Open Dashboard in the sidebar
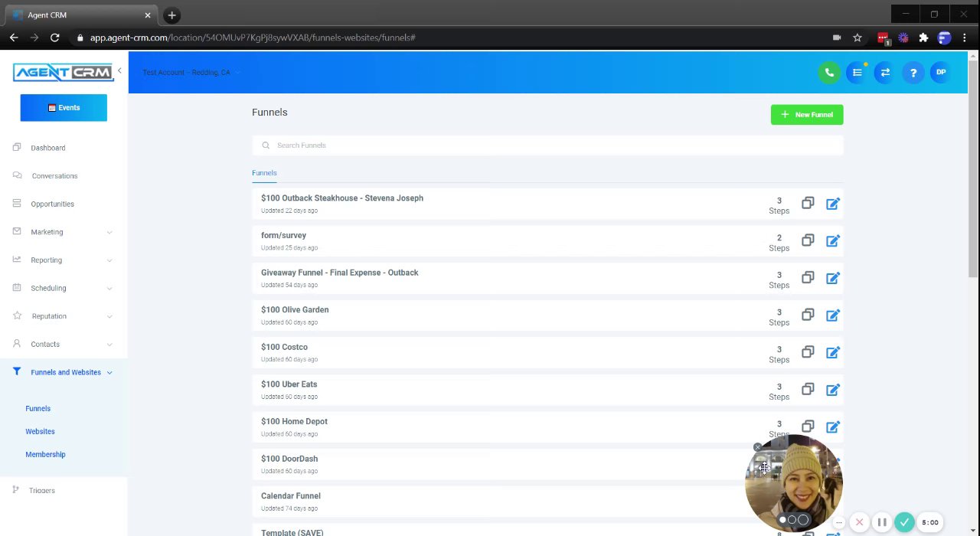The height and width of the screenshot is (536, 980). 47,148
